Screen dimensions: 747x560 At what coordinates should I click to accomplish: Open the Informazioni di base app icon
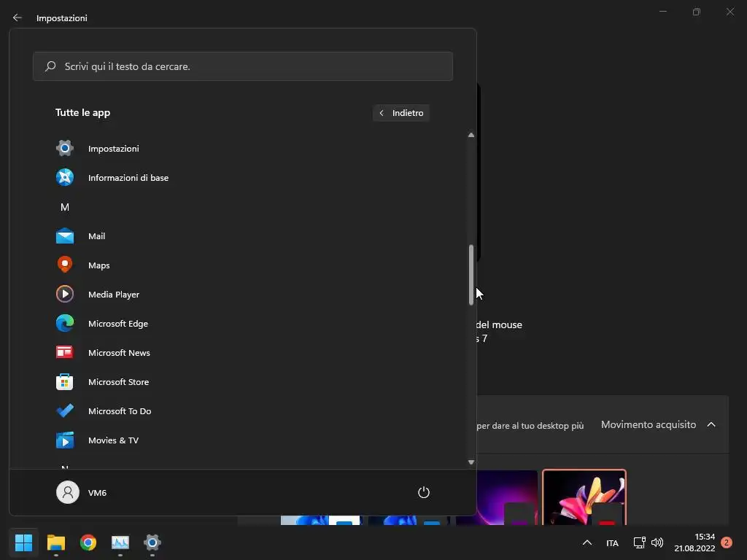coord(65,177)
